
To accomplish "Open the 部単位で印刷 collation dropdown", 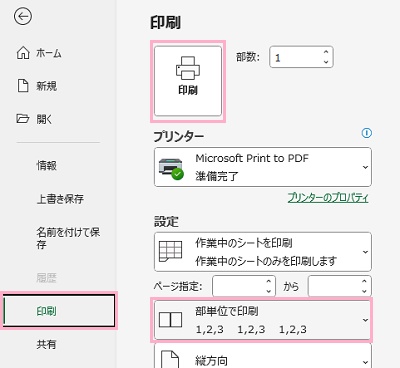I will pos(263,320).
